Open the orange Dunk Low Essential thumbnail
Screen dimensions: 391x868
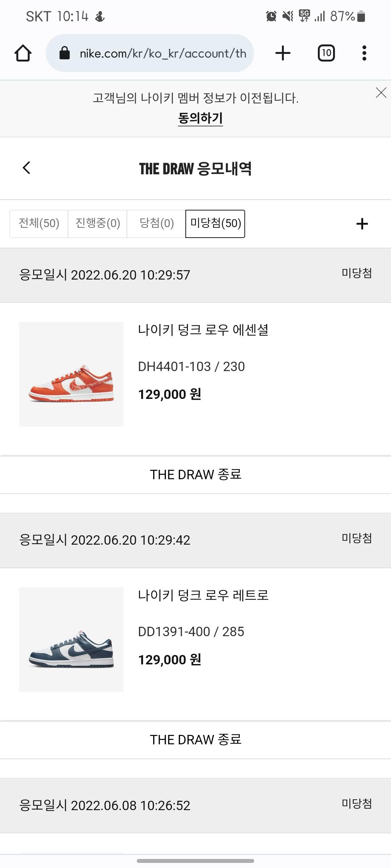[x=71, y=374]
